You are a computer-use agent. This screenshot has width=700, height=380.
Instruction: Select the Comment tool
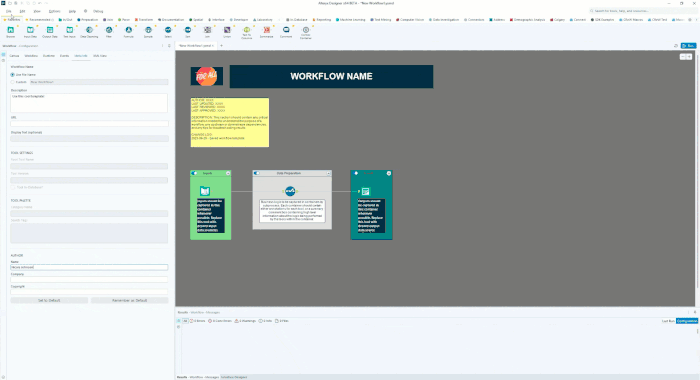point(286,32)
